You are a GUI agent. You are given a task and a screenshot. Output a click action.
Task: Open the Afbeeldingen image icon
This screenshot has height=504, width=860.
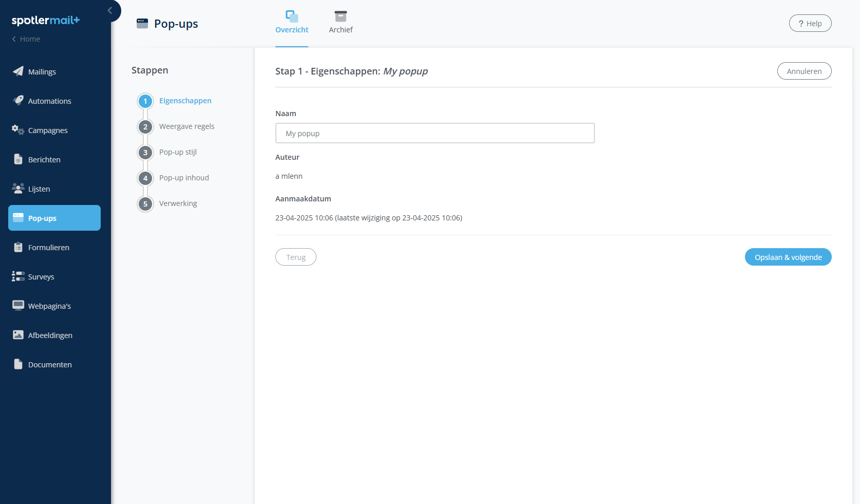[18, 335]
